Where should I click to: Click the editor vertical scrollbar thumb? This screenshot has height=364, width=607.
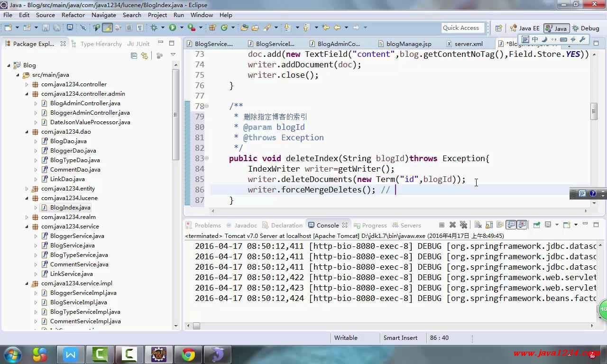click(594, 111)
